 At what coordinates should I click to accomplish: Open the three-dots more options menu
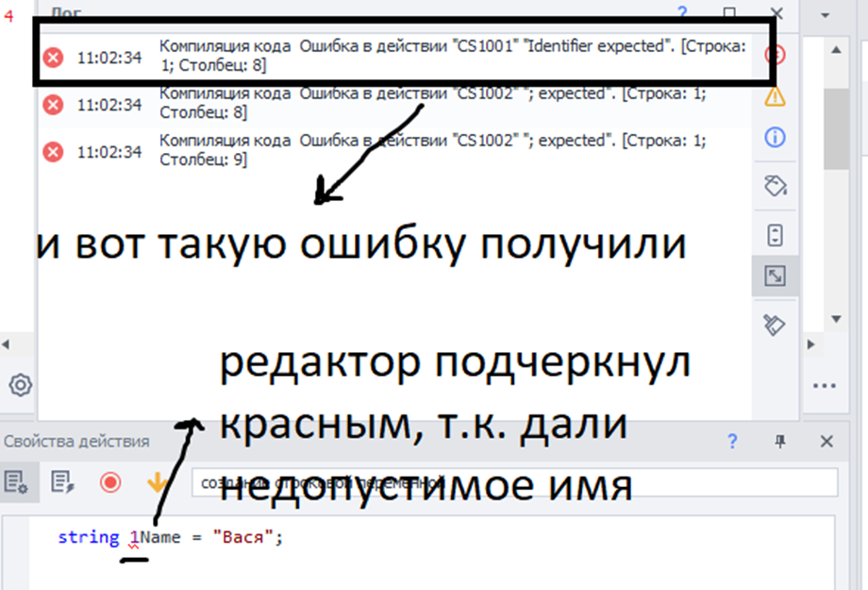pos(825,385)
